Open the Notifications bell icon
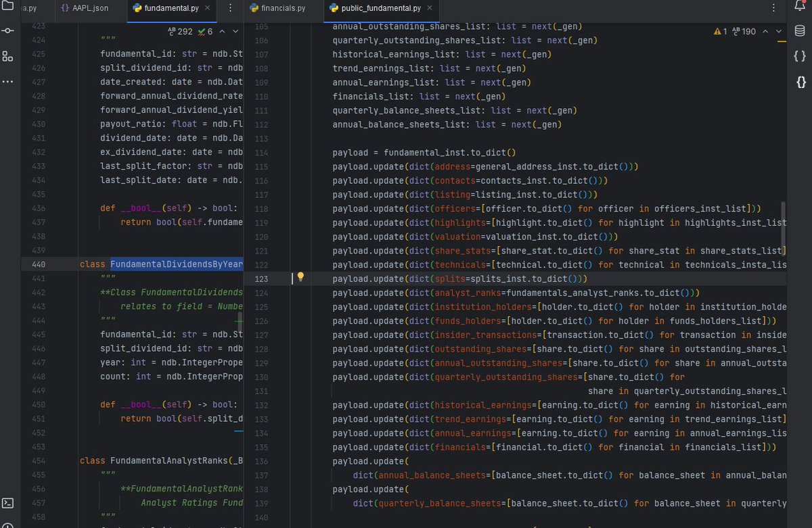812x528 pixels. 800,6
